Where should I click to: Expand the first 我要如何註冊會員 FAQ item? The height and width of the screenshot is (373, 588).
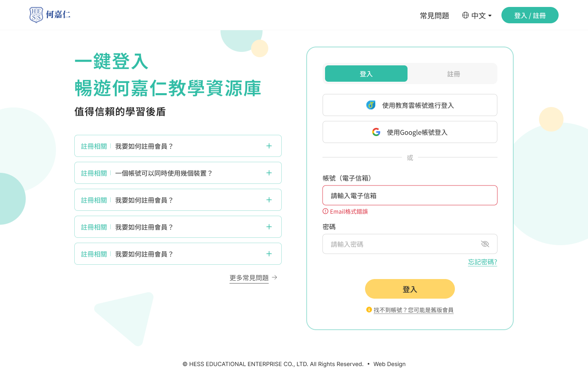(x=178, y=146)
